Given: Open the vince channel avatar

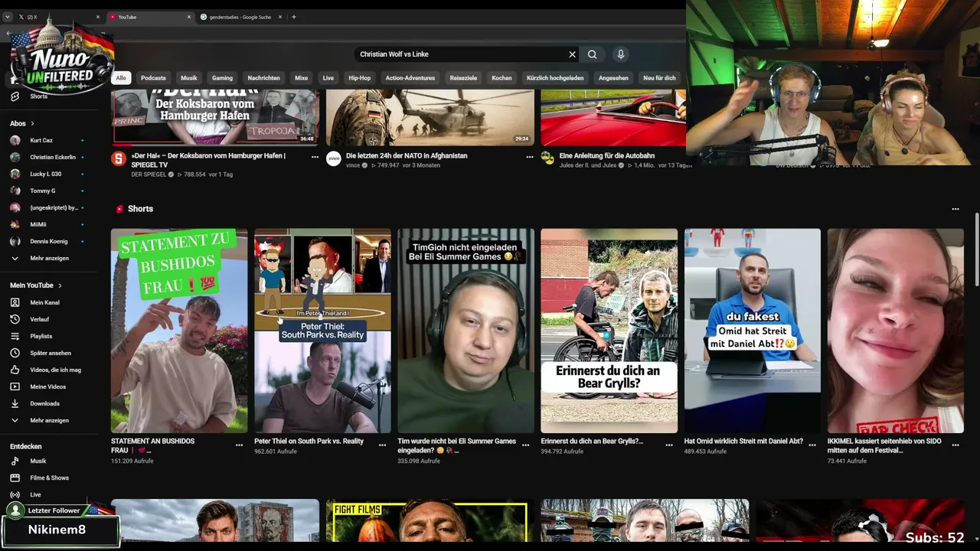Looking at the screenshot, I should point(334,158).
